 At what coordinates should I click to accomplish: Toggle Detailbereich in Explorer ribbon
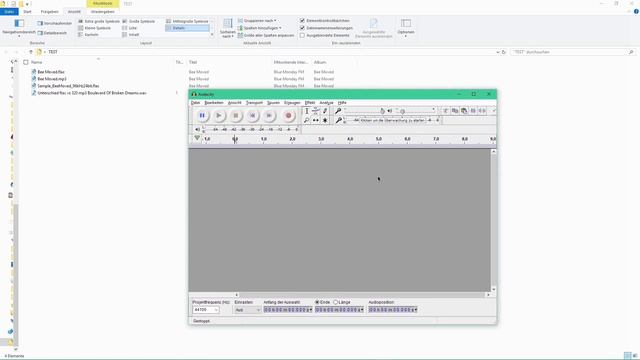pos(52,33)
